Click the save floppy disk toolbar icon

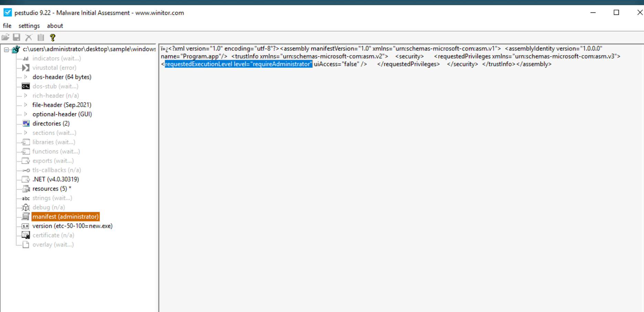17,37
